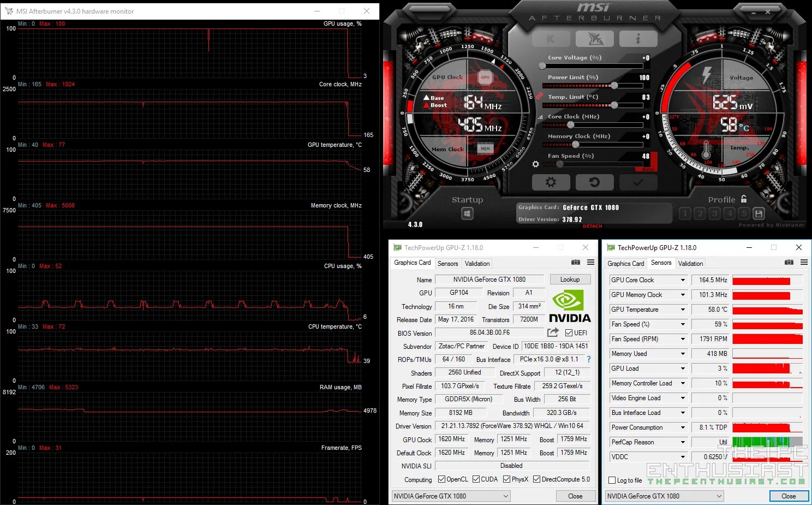Click the K overclock scanner button in Afterburner
Image resolution: width=812 pixels, height=505 pixels.
tap(551, 39)
